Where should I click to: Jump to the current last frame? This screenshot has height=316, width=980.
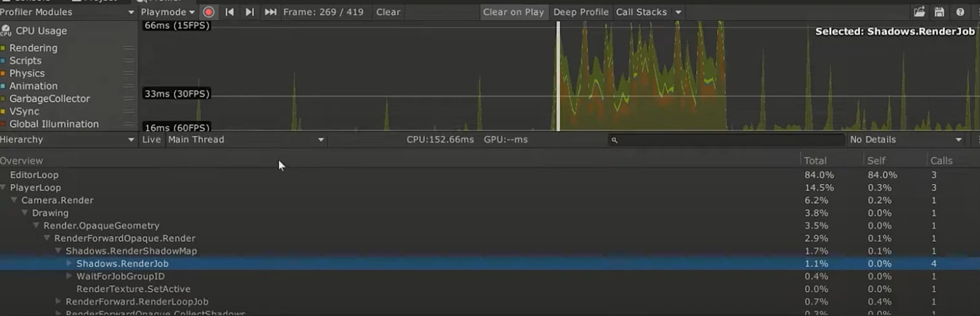[270, 12]
